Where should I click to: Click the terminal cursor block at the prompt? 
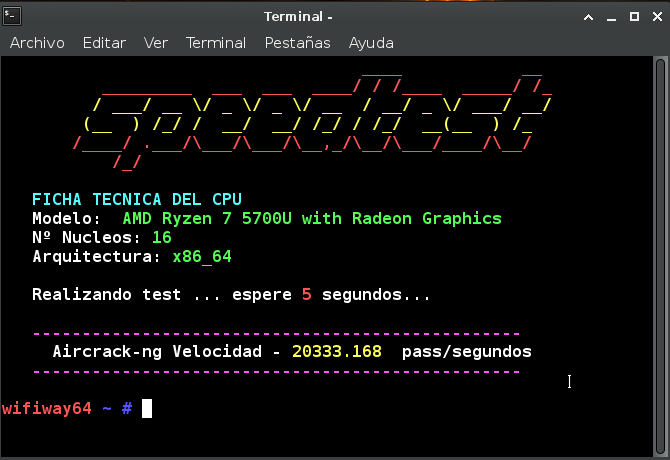(147, 408)
